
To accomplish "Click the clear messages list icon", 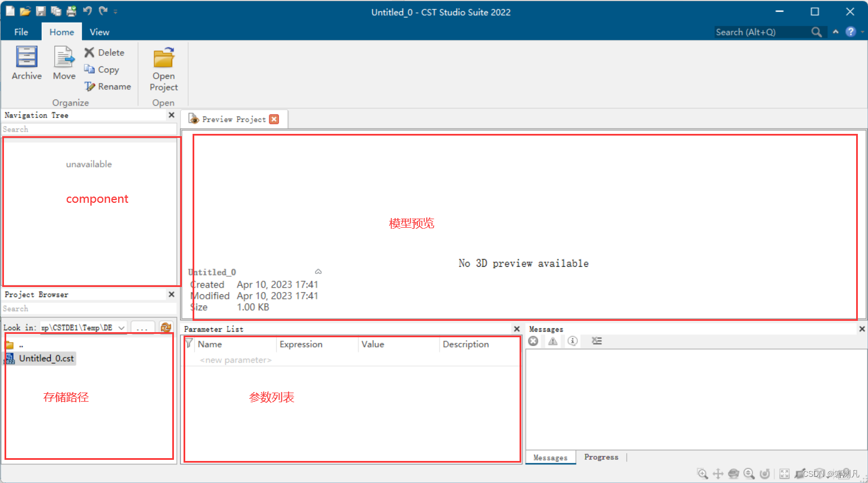I will (596, 341).
